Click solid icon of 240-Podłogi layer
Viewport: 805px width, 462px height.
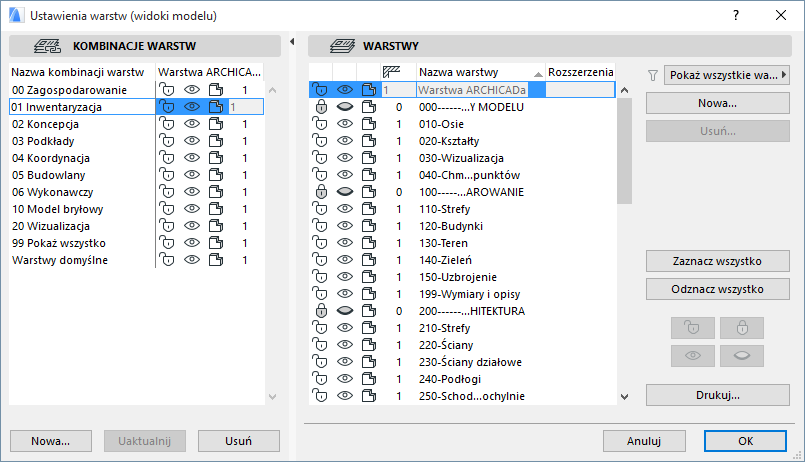[x=369, y=378]
